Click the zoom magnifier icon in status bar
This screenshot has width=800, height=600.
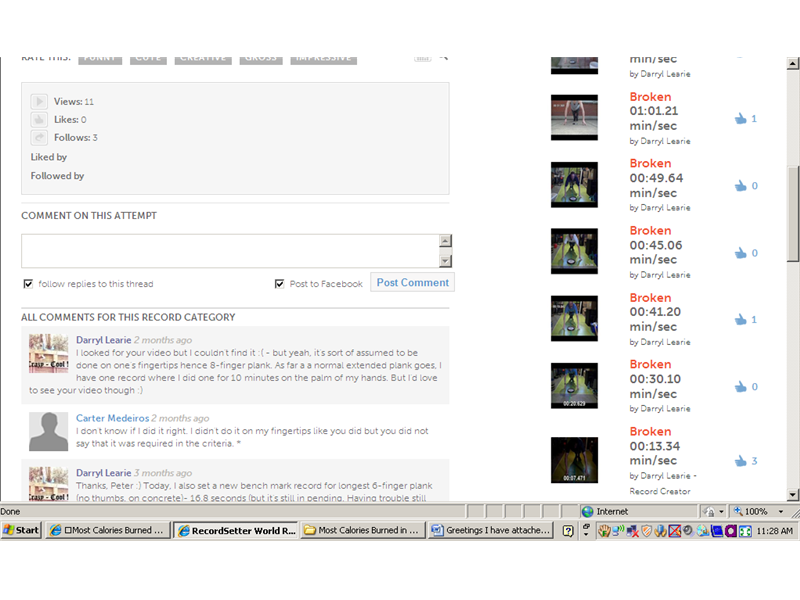pos(738,511)
